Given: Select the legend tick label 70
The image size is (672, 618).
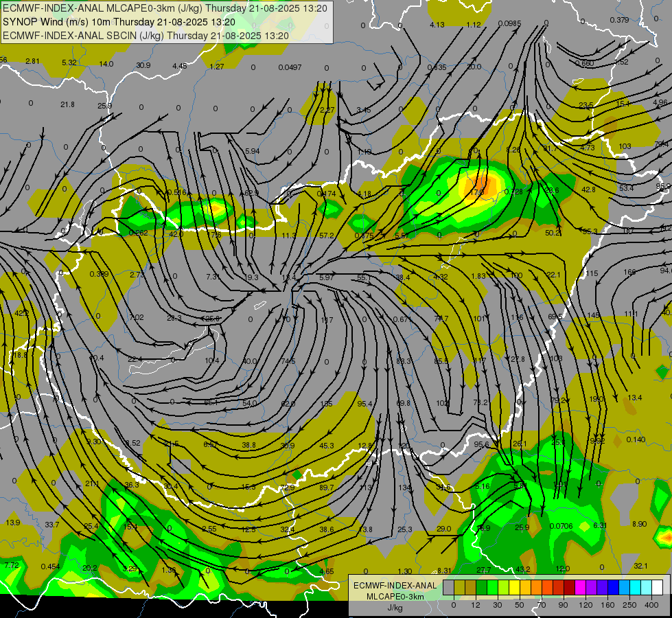Looking at the screenshot, I should 542,605.
